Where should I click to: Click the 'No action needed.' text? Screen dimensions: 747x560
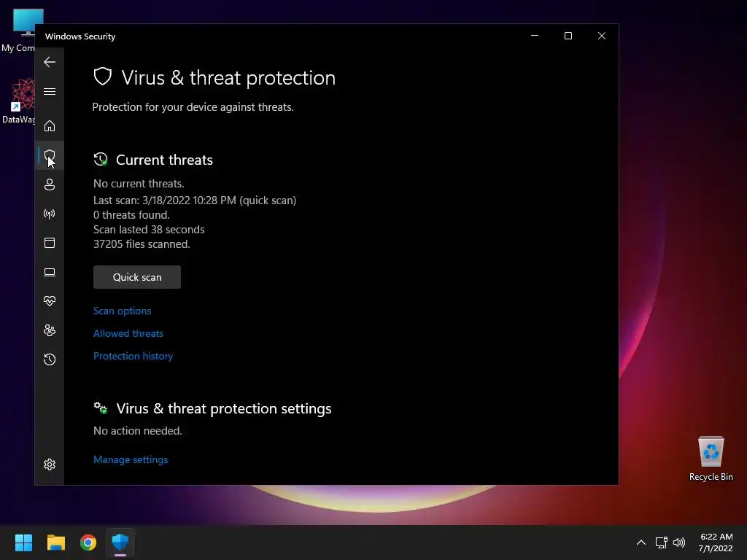pos(138,431)
